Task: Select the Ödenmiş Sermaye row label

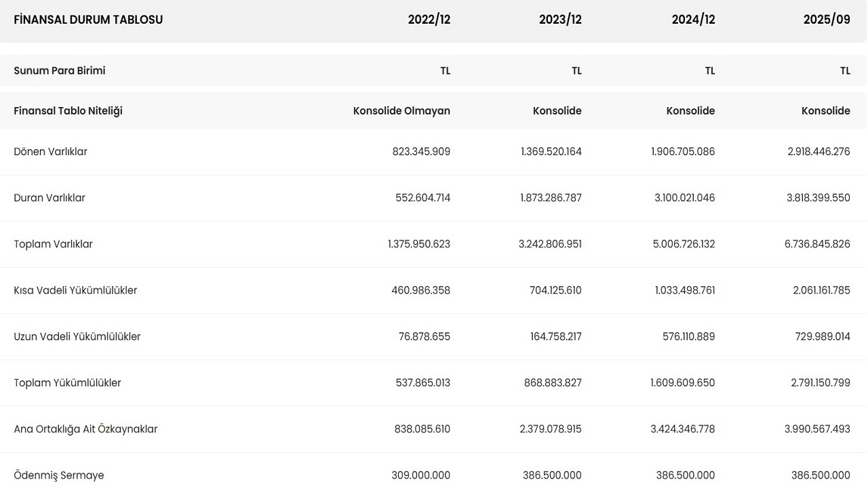Action: [59, 475]
